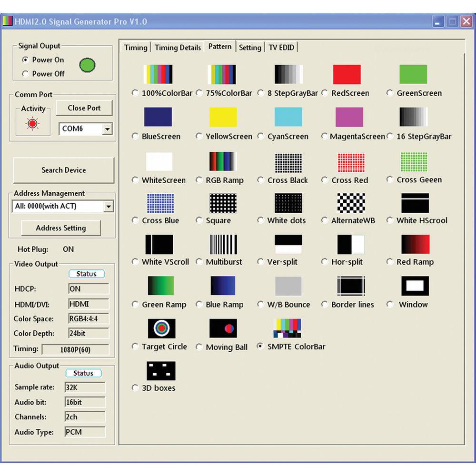Click the MagentaScreen color swatch
Image resolution: width=476 pixels, height=476 pixels.
(x=349, y=117)
